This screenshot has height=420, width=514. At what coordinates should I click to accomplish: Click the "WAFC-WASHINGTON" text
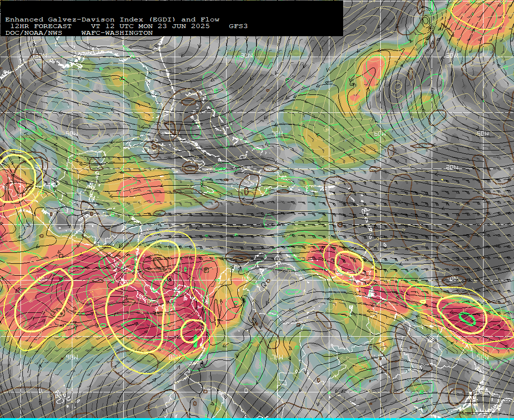click(x=117, y=33)
